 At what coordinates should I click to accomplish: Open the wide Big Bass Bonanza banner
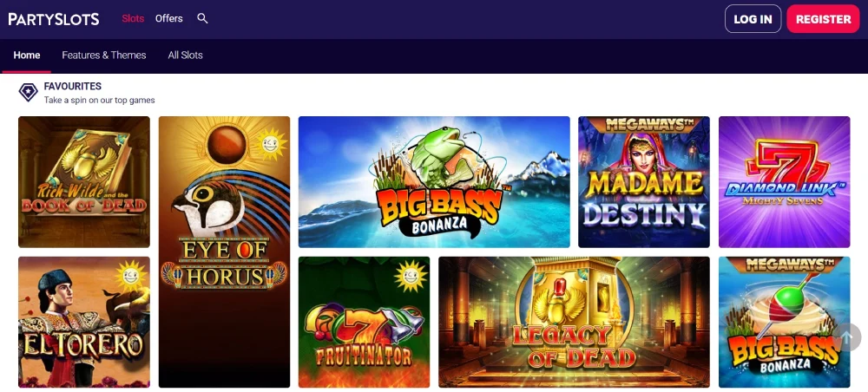click(x=434, y=182)
